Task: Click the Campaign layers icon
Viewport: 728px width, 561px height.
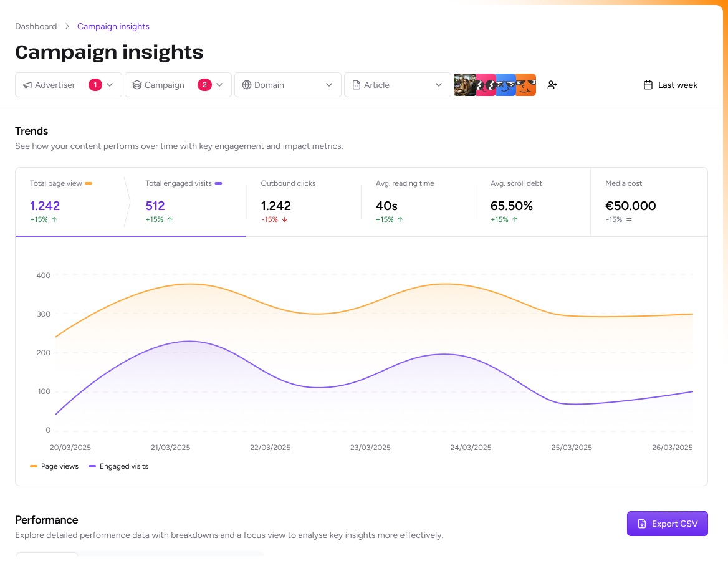Action: 137,85
